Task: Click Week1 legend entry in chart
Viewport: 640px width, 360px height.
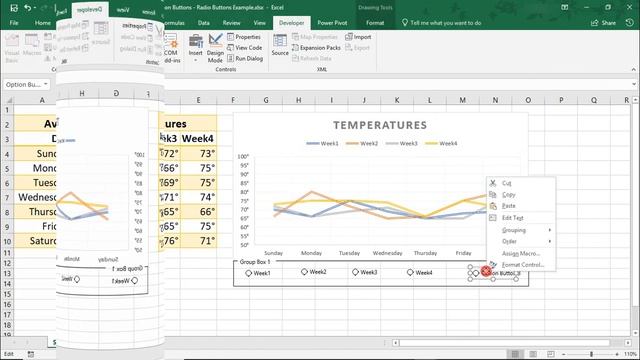Action: coord(322,143)
